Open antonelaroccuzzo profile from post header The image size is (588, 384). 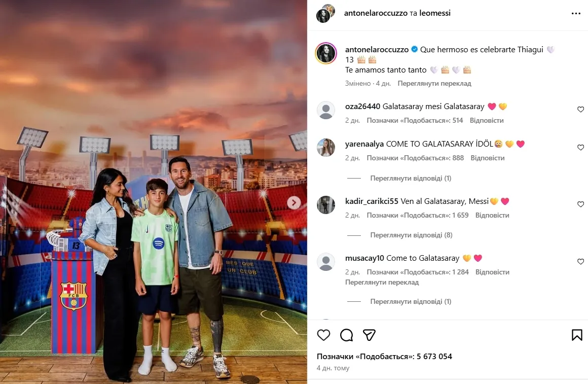(x=376, y=13)
